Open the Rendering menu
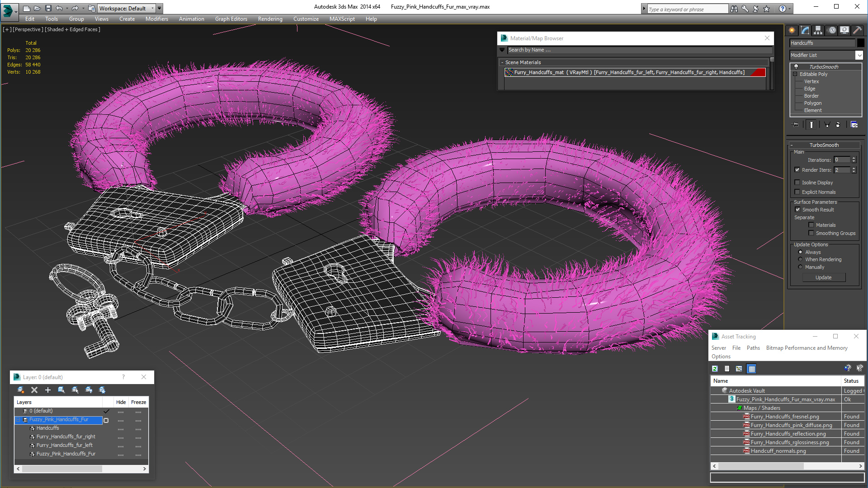Screen dimensions: 868x488 [270, 19]
